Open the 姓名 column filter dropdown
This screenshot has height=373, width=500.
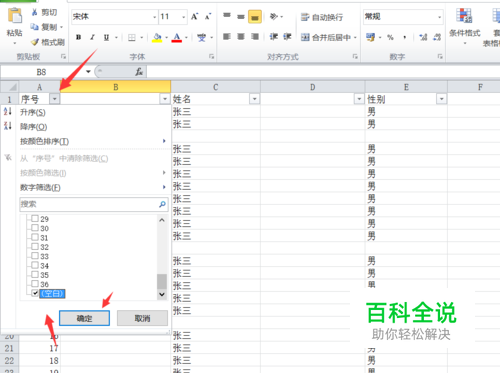point(254,99)
